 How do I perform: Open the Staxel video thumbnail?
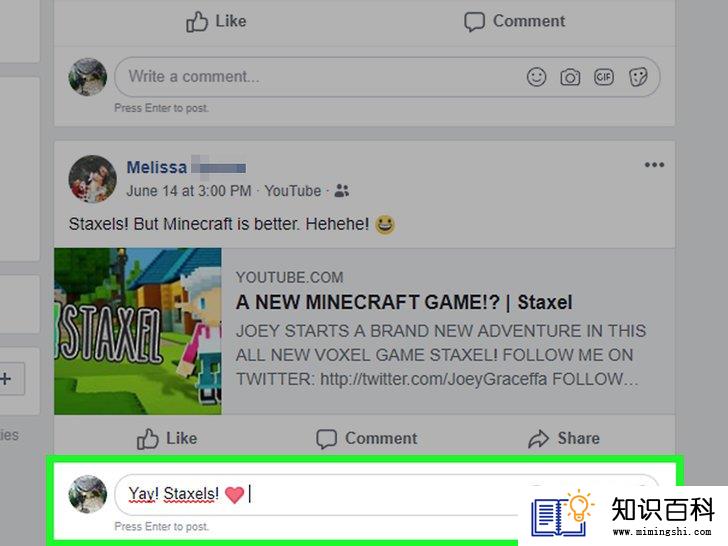pyautogui.click(x=138, y=331)
